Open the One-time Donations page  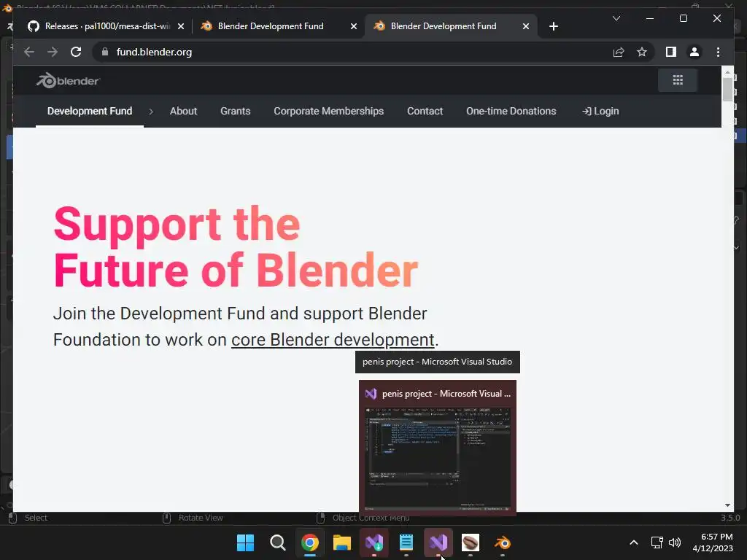click(511, 111)
